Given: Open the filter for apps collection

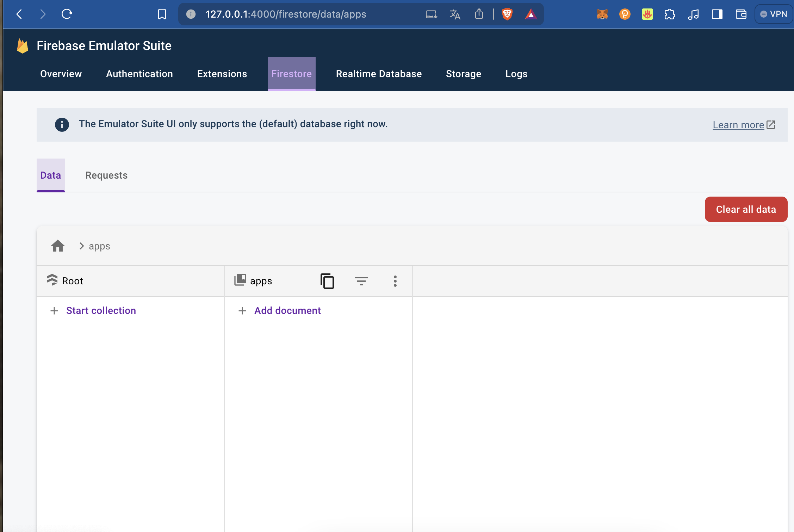Looking at the screenshot, I should 361,281.
